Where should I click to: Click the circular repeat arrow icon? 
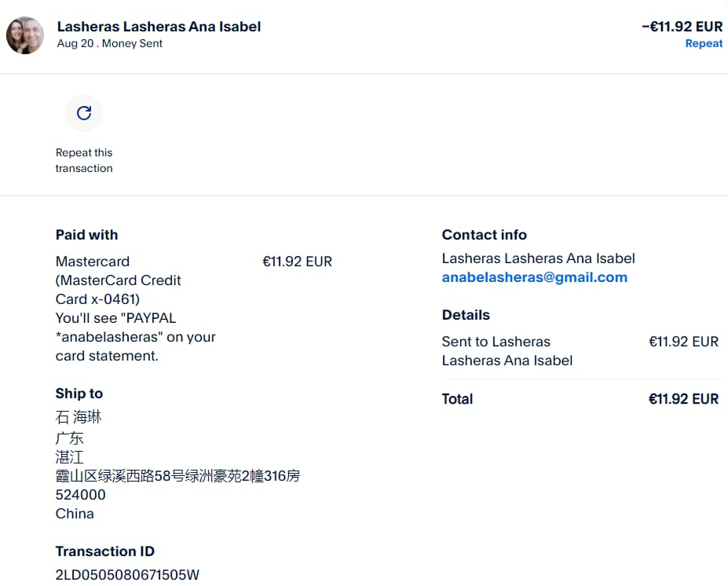point(84,113)
